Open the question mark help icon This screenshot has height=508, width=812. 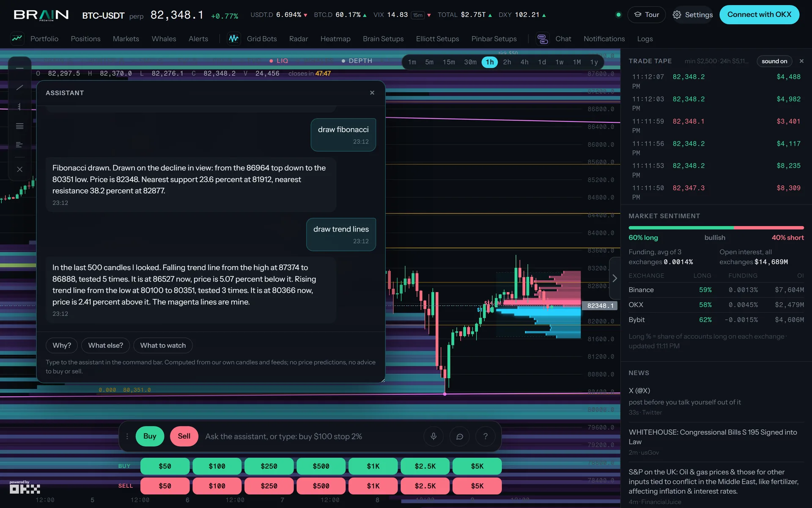(486, 436)
